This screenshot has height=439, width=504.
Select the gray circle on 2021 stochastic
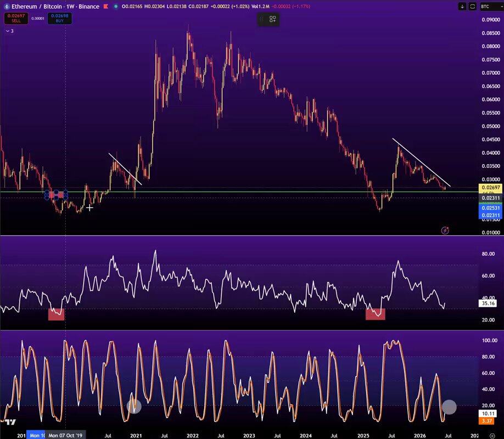(134, 406)
